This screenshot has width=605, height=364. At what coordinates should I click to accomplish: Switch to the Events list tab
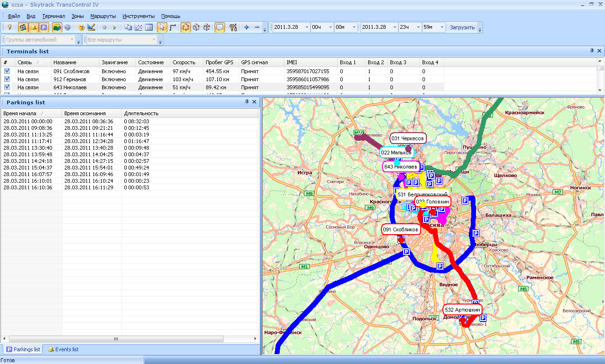coord(63,349)
